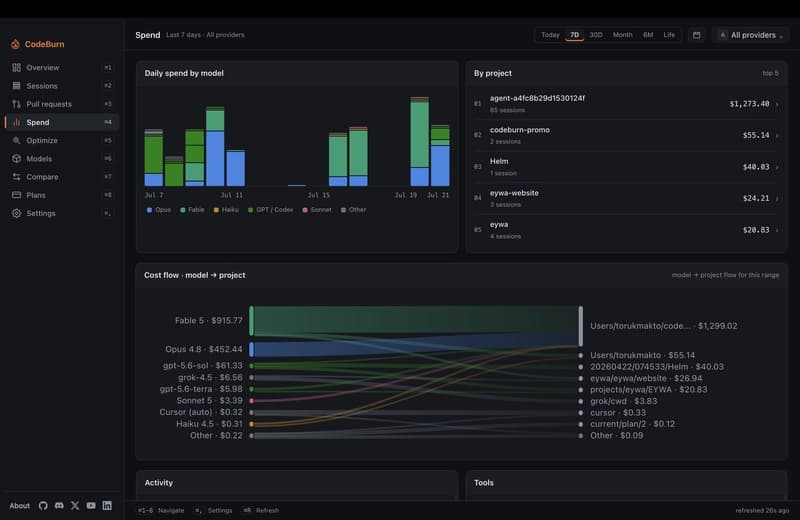Select the 7D time range
The width and height of the screenshot is (800, 520).
574,35
